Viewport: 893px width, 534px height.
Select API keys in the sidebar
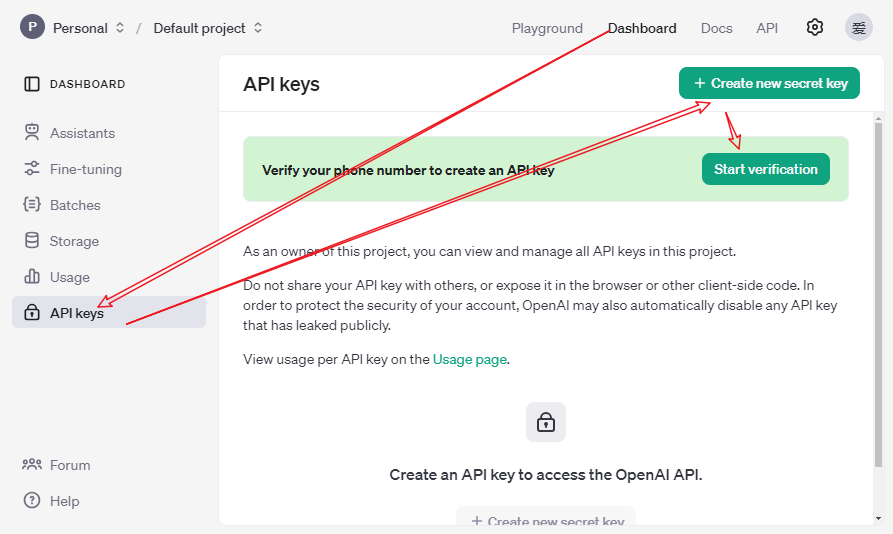[109, 312]
